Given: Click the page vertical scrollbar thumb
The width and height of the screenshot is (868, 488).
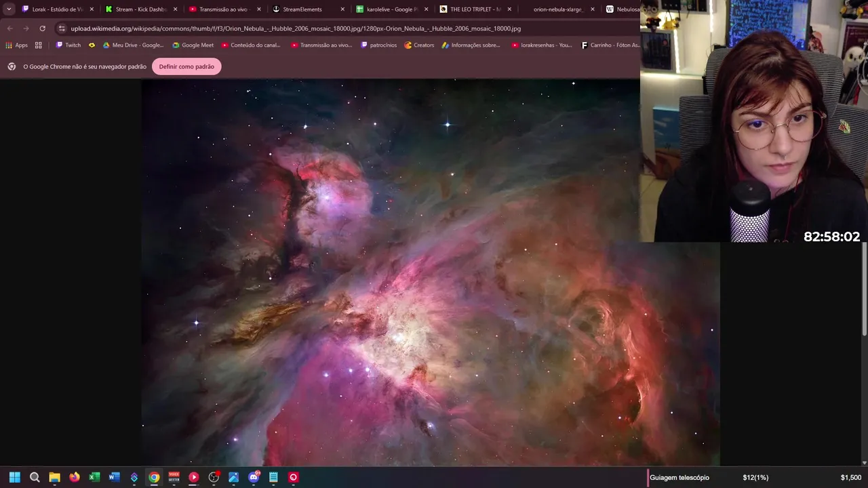Looking at the screenshot, I should 865,290.
